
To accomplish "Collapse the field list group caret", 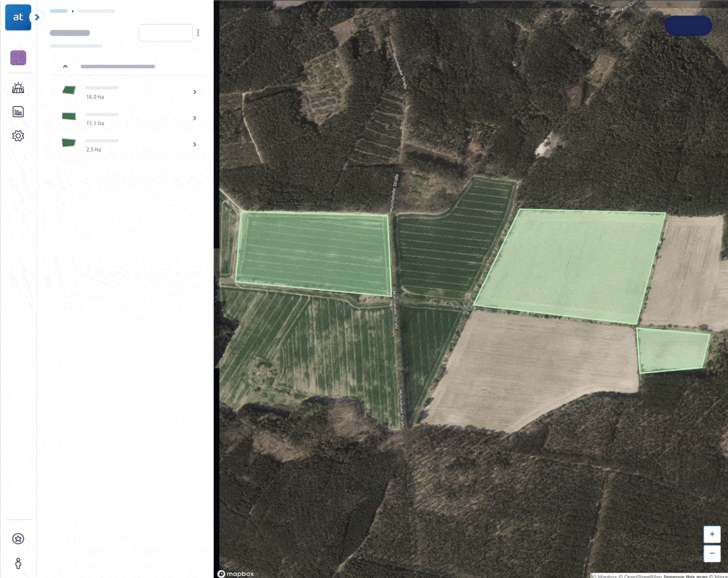I will (65, 66).
